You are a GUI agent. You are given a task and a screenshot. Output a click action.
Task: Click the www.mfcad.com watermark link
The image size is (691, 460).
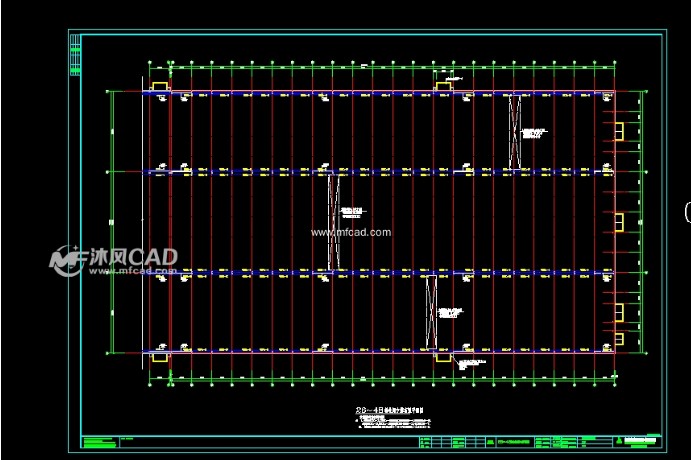click(350, 232)
